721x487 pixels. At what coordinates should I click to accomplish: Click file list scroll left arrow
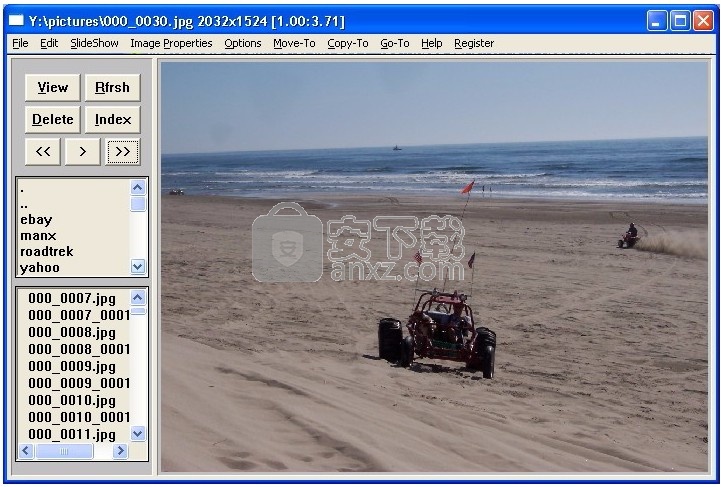pyautogui.click(x=26, y=451)
